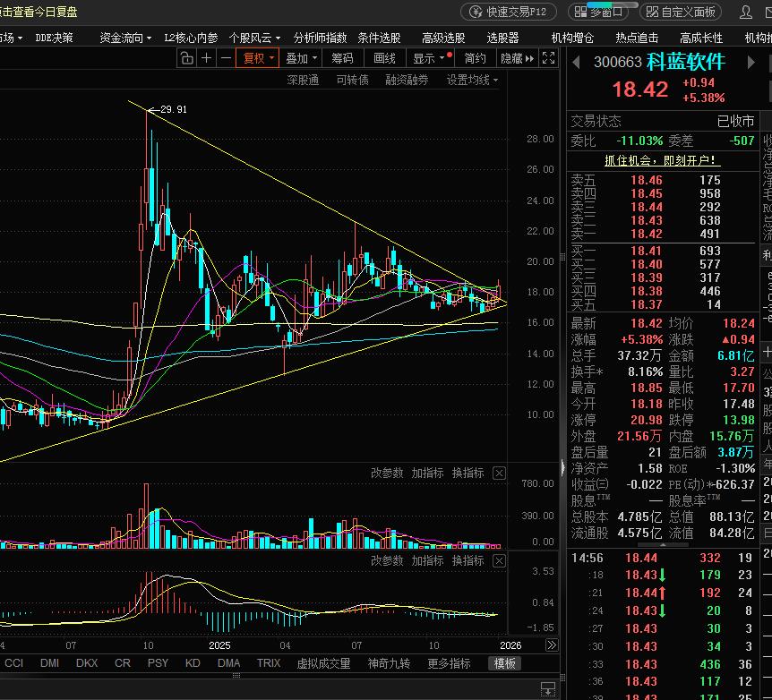Open 热点追击 menu
Viewport: 772px width, 700px height.
click(637, 38)
